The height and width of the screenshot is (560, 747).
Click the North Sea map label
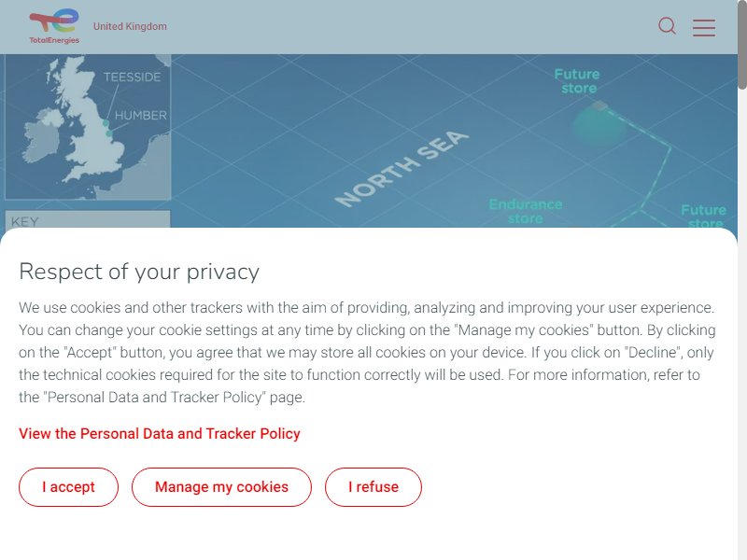point(402,169)
